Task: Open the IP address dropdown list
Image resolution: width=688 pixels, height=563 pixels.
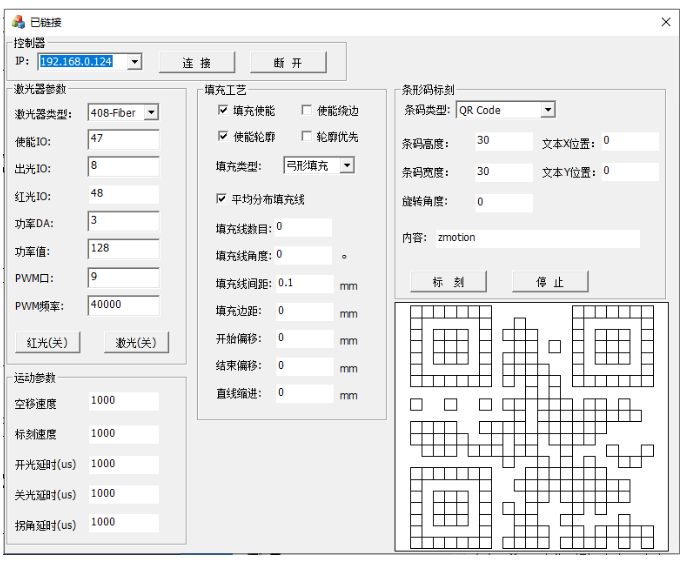Action: click(135, 61)
